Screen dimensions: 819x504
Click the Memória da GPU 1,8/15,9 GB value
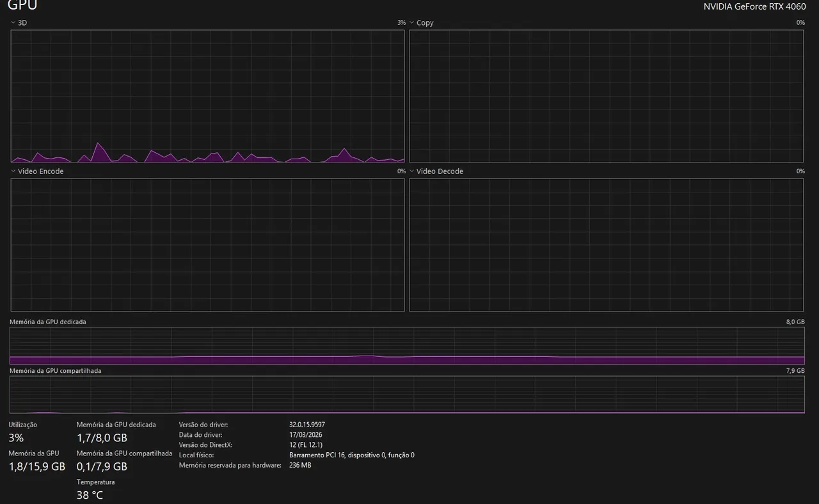click(37, 467)
